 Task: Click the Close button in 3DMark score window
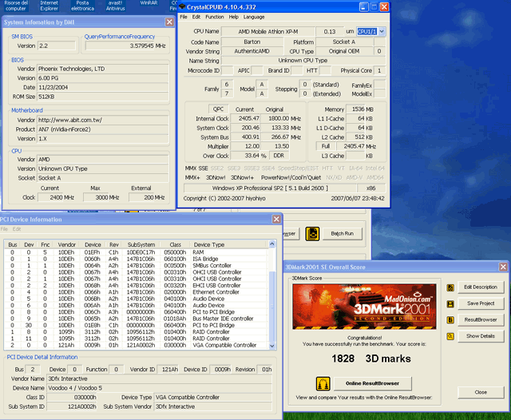pos(481,392)
